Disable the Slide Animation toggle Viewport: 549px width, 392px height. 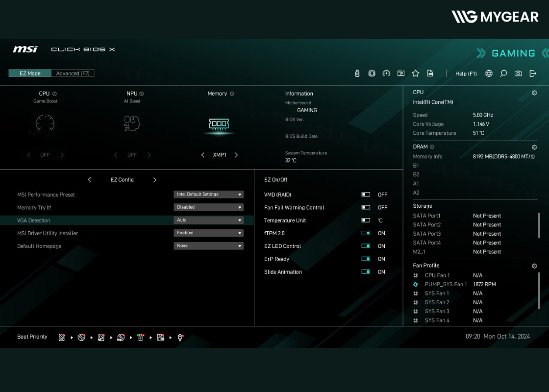click(x=366, y=272)
